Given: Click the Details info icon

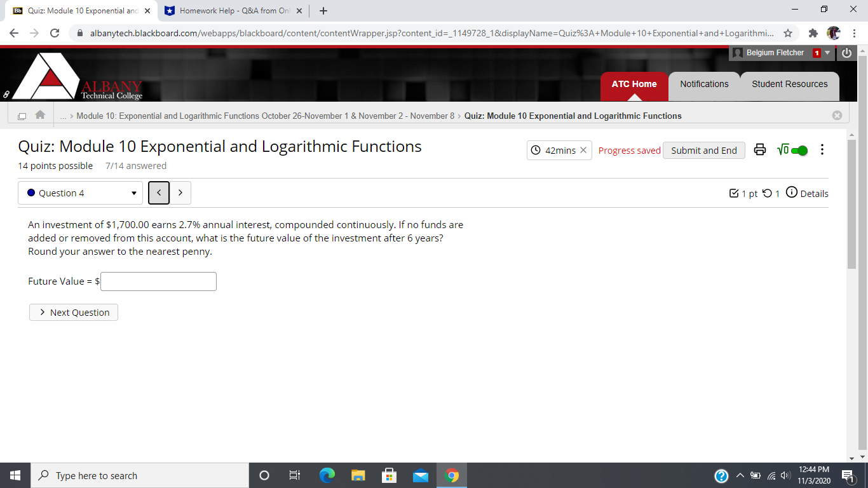Looking at the screenshot, I should click(791, 193).
